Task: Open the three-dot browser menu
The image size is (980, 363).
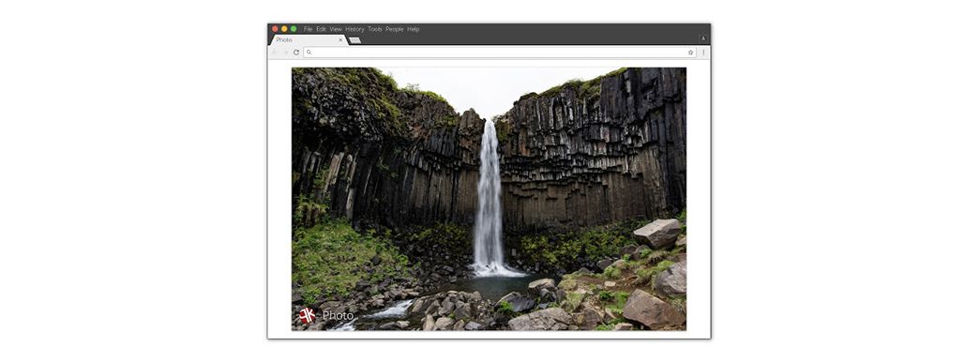Action: (x=703, y=53)
